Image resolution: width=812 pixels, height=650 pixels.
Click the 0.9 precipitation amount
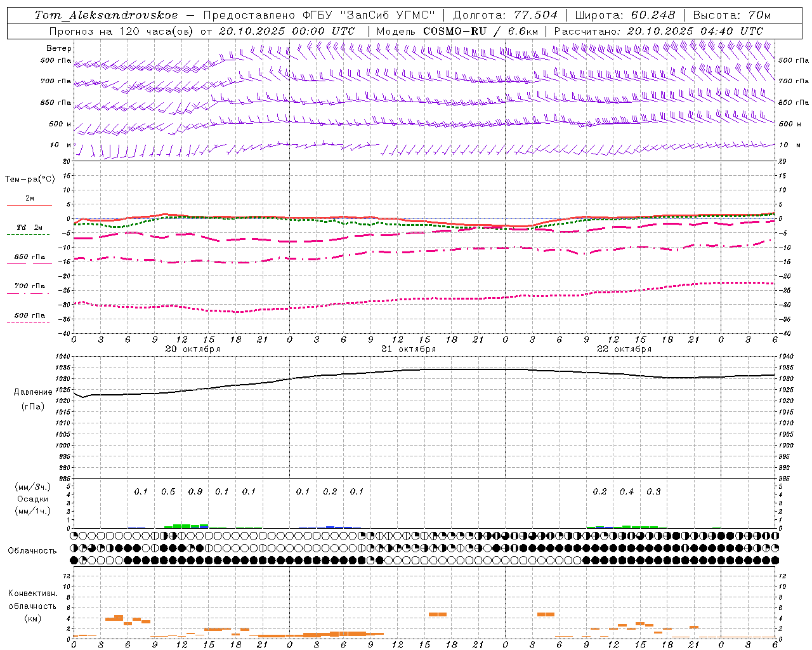(195, 492)
